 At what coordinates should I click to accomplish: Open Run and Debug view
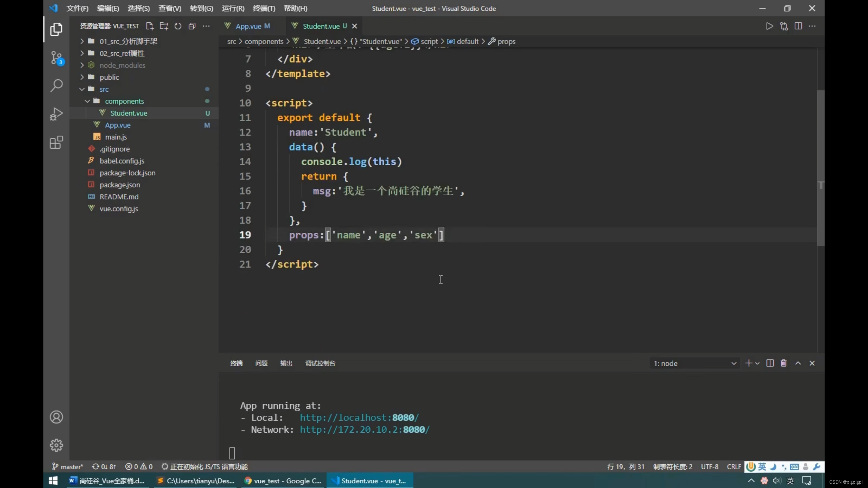pyautogui.click(x=56, y=114)
